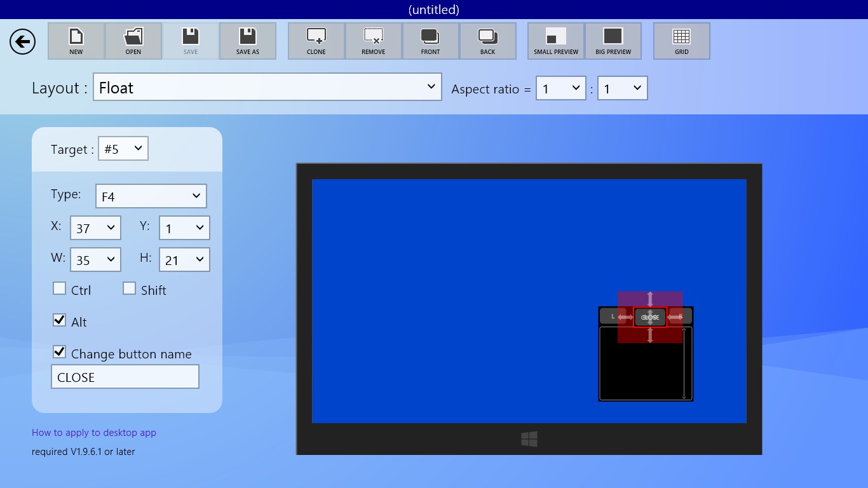Show the big preview
The width and height of the screenshot is (868, 488).
pos(613,41)
